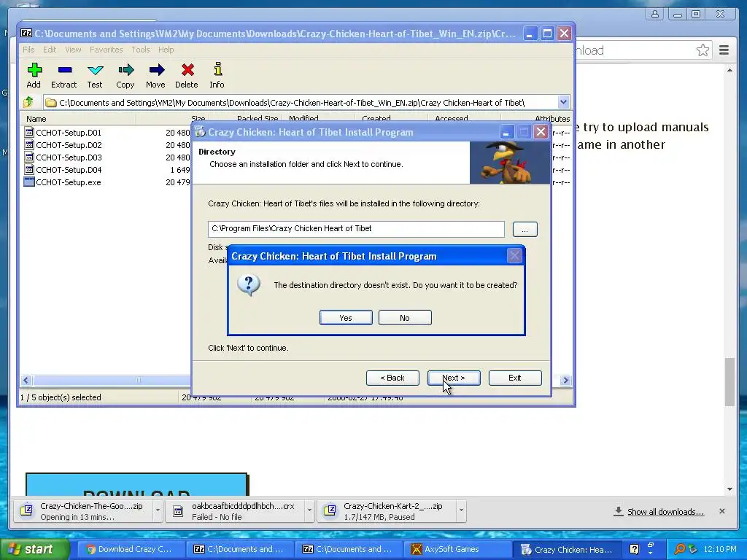Image resolution: width=747 pixels, height=560 pixels.
Task: Click the browser bookmark star icon
Action: coord(703,50)
